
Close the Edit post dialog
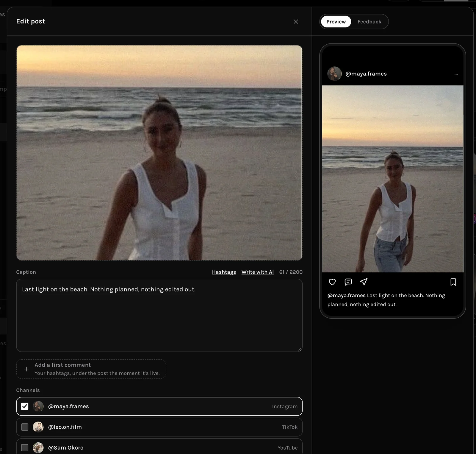296,21
